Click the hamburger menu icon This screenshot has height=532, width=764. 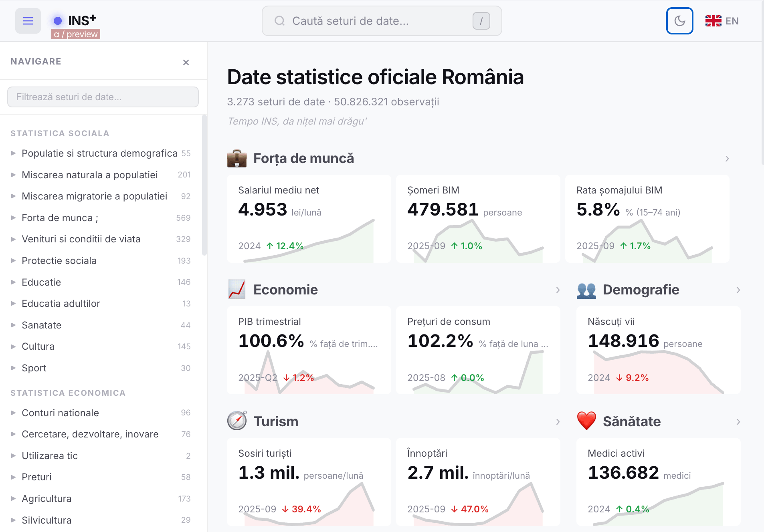click(28, 21)
